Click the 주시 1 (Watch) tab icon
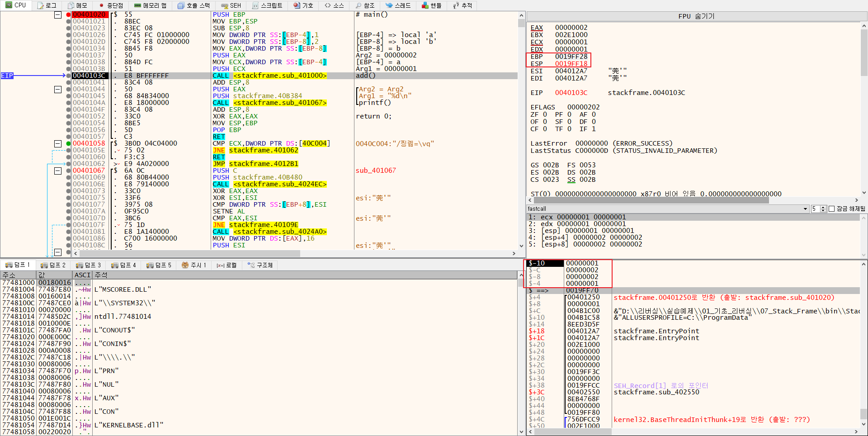 click(x=185, y=265)
